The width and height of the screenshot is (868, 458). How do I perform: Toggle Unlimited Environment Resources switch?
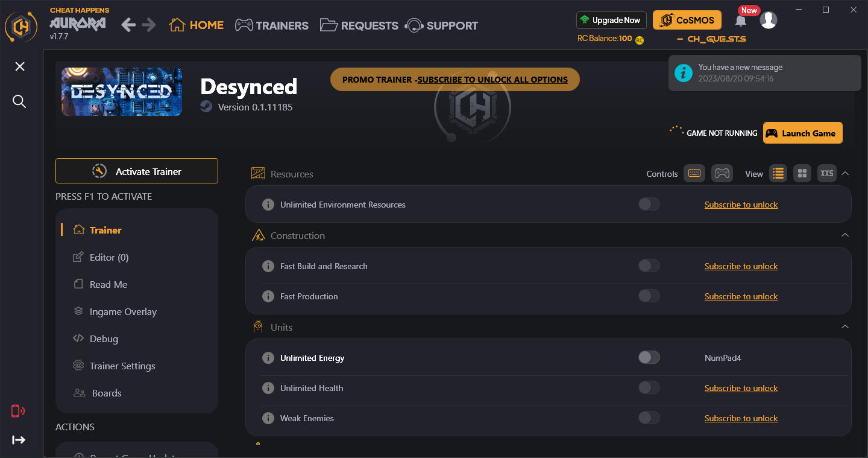coord(649,205)
